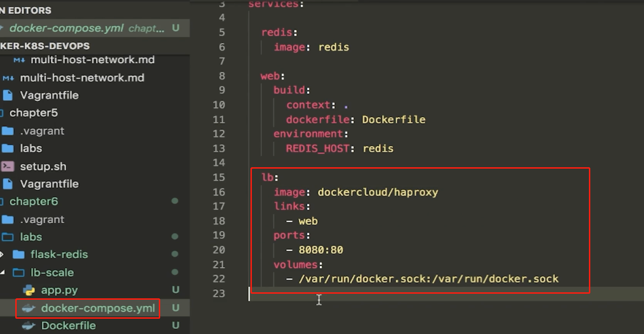This screenshot has width=644, height=334.
Task: Click the git status dot on chapter6
Action: [175, 202]
